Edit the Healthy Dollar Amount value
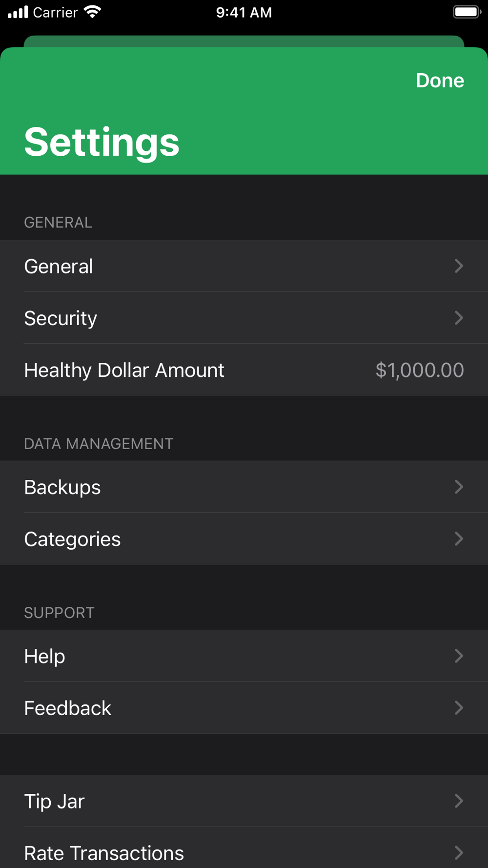The height and width of the screenshot is (868, 488). 419,370
